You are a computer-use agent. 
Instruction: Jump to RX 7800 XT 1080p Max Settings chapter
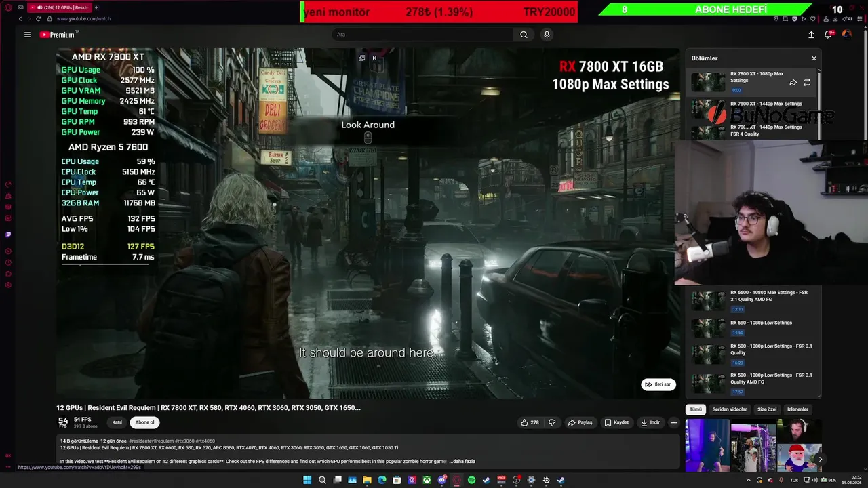coord(752,81)
